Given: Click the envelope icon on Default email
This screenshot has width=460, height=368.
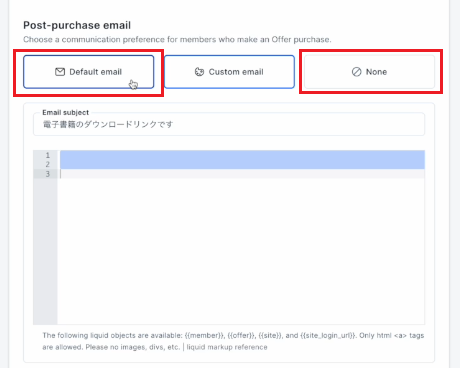Looking at the screenshot, I should 60,72.
